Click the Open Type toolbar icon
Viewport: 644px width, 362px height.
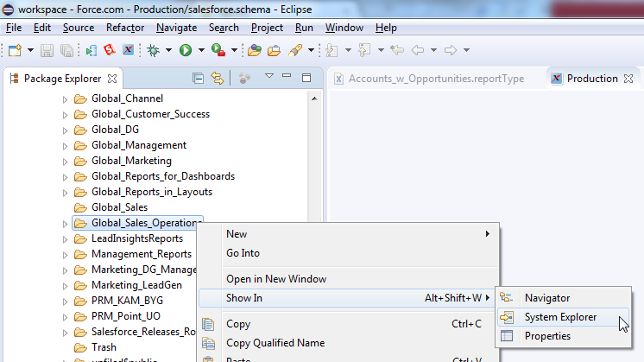tap(254, 50)
